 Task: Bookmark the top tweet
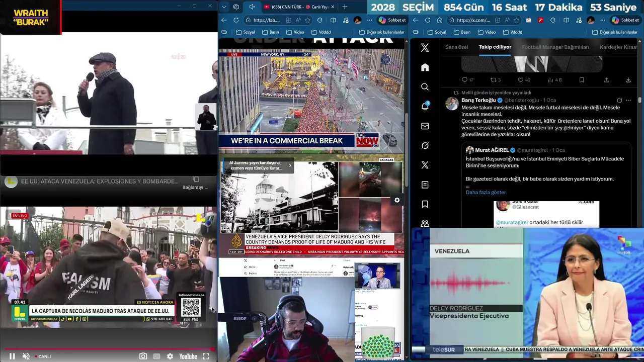[x=582, y=80]
